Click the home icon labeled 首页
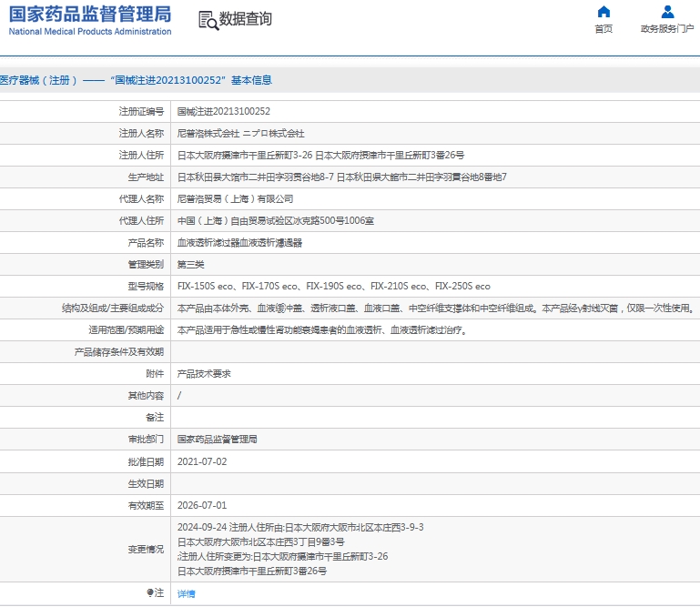Screen dimensions: 700x607 (604, 11)
